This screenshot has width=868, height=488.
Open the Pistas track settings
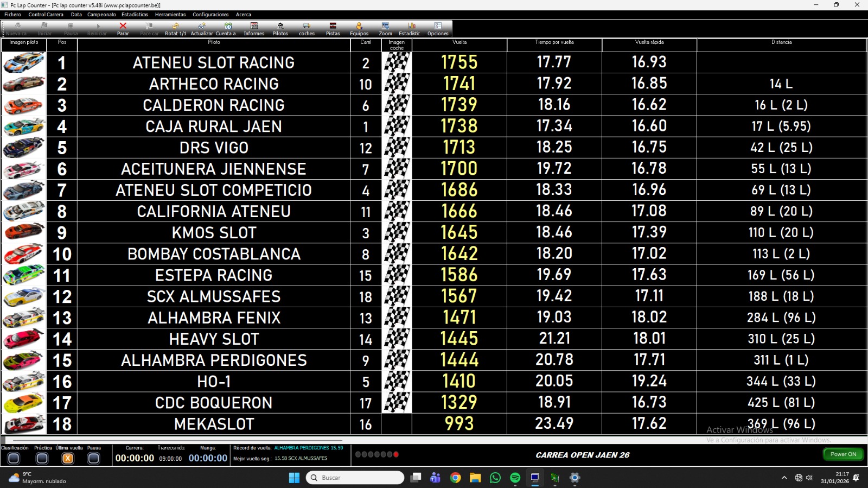(x=333, y=28)
